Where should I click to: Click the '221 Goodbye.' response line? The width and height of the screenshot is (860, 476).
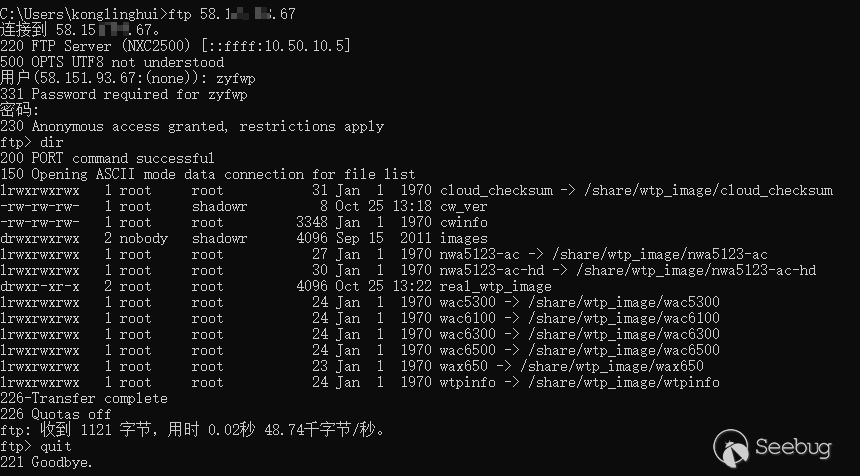click(47, 462)
